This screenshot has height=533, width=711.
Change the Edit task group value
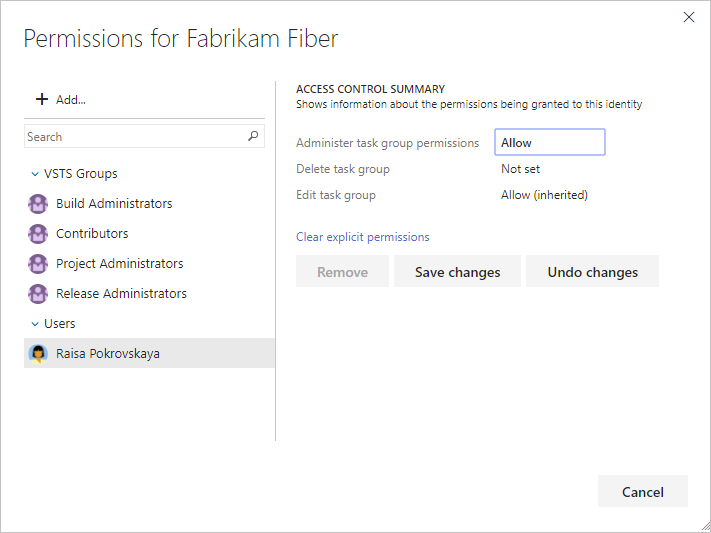pyautogui.click(x=544, y=195)
